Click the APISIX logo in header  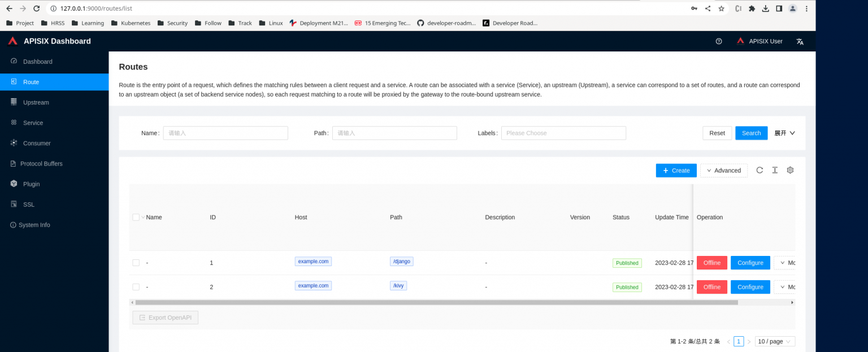pyautogui.click(x=13, y=41)
